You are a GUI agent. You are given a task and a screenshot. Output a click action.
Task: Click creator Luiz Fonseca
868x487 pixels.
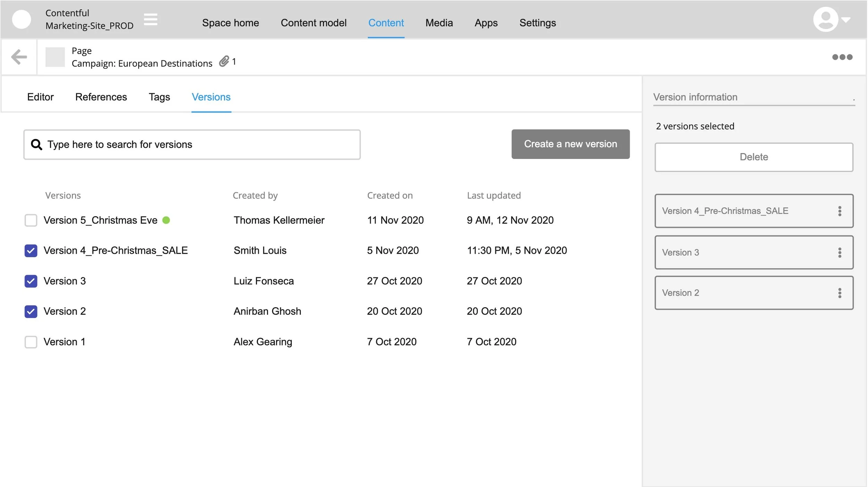(x=264, y=281)
